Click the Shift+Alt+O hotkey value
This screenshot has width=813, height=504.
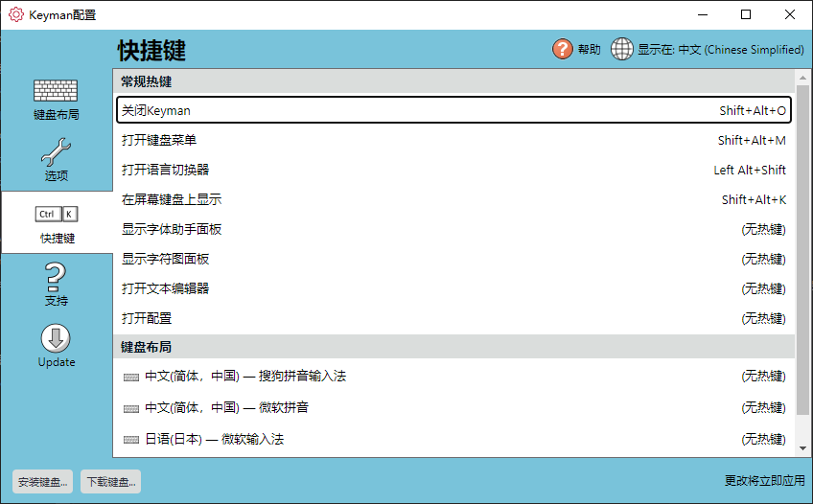(x=753, y=110)
